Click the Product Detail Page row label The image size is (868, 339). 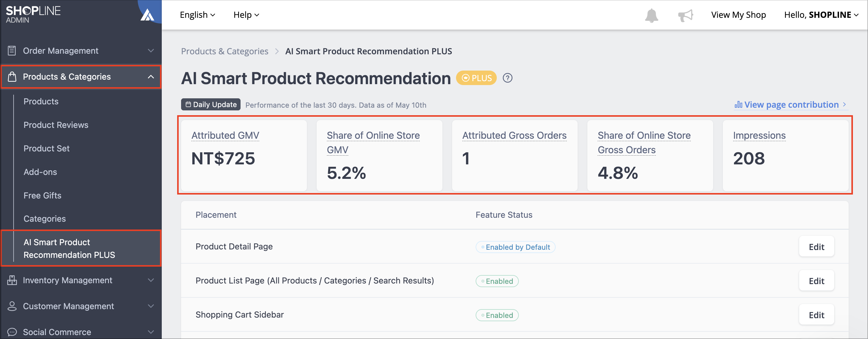point(234,246)
